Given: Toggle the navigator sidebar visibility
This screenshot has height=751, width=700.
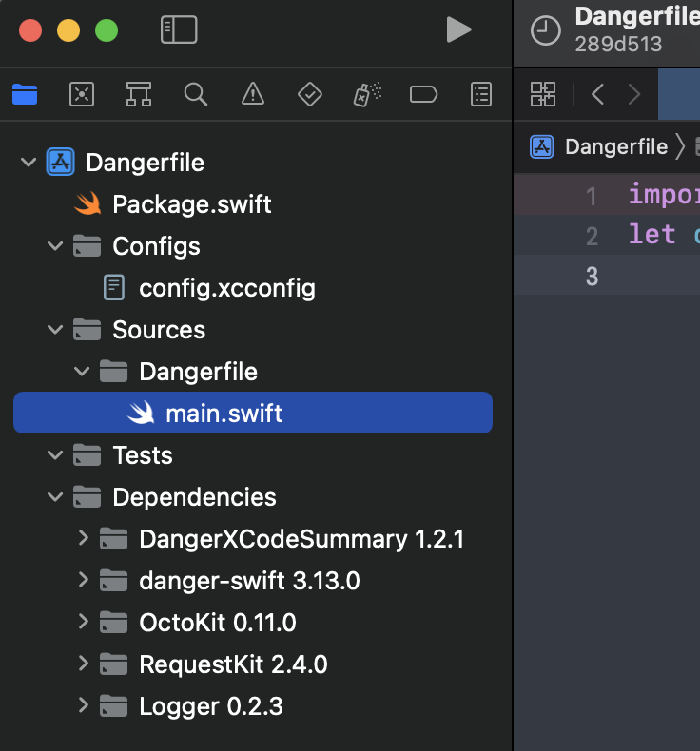Looking at the screenshot, I should point(179,30).
